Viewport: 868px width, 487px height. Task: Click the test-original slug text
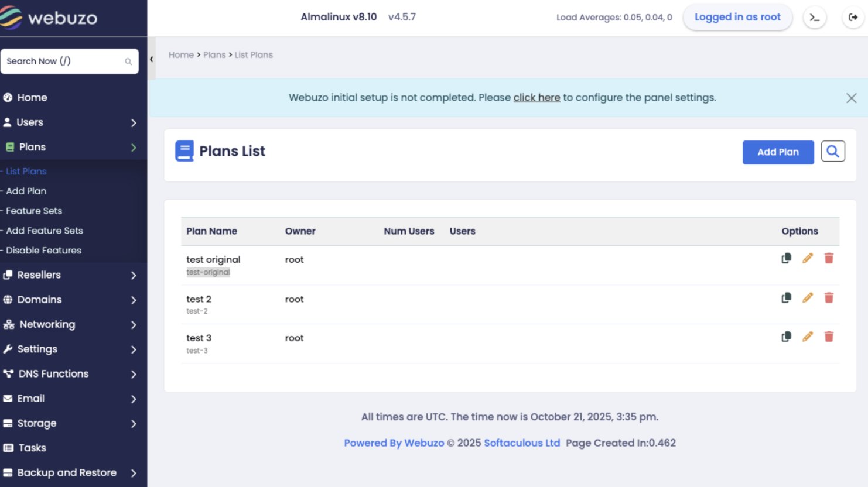[x=209, y=272]
